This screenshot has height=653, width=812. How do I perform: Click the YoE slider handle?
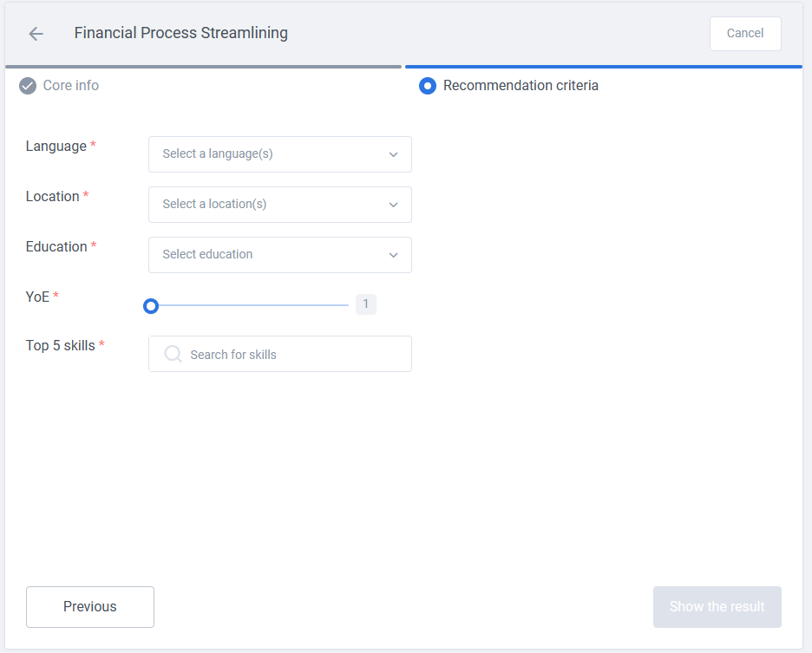tap(151, 306)
